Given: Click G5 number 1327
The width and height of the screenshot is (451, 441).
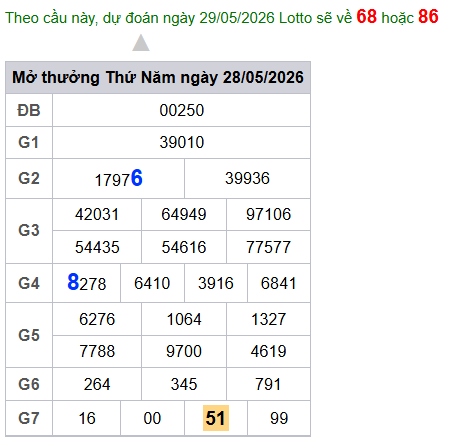Looking at the screenshot, I should pos(269,319).
